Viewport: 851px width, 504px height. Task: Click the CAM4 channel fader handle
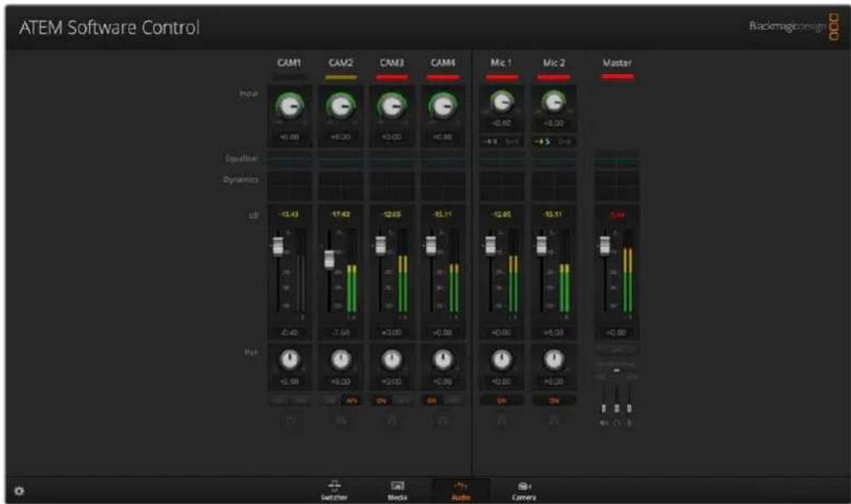click(431, 245)
